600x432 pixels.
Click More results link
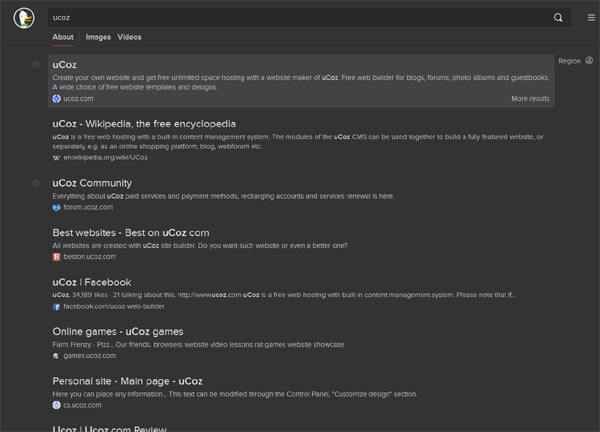tap(530, 99)
